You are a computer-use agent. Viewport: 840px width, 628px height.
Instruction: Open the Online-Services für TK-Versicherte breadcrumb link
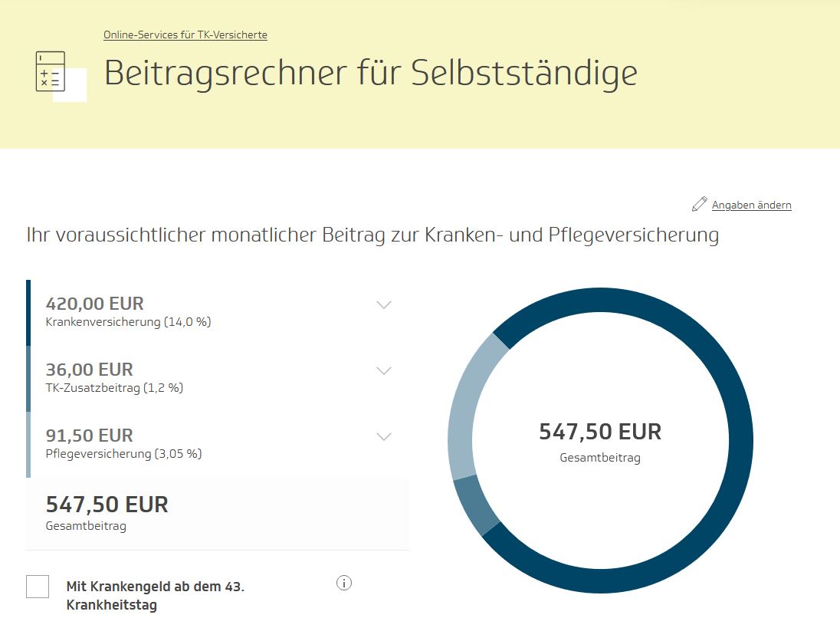(185, 35)
